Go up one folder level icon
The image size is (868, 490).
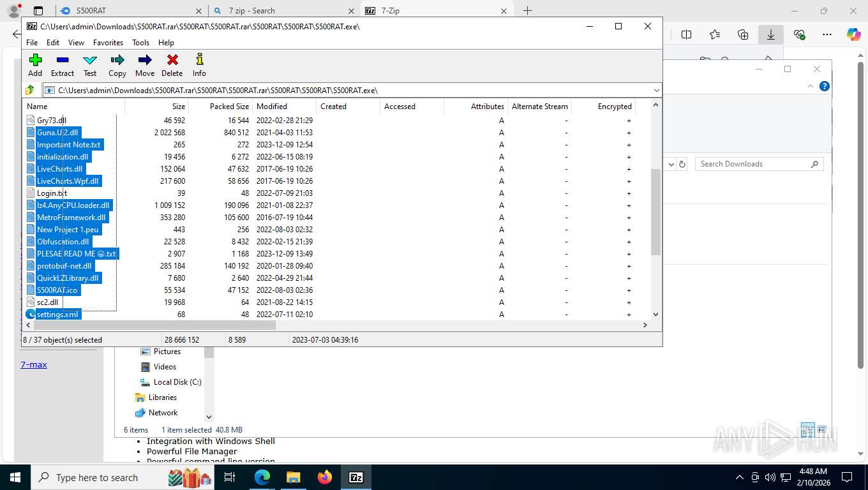coord(30,90)
